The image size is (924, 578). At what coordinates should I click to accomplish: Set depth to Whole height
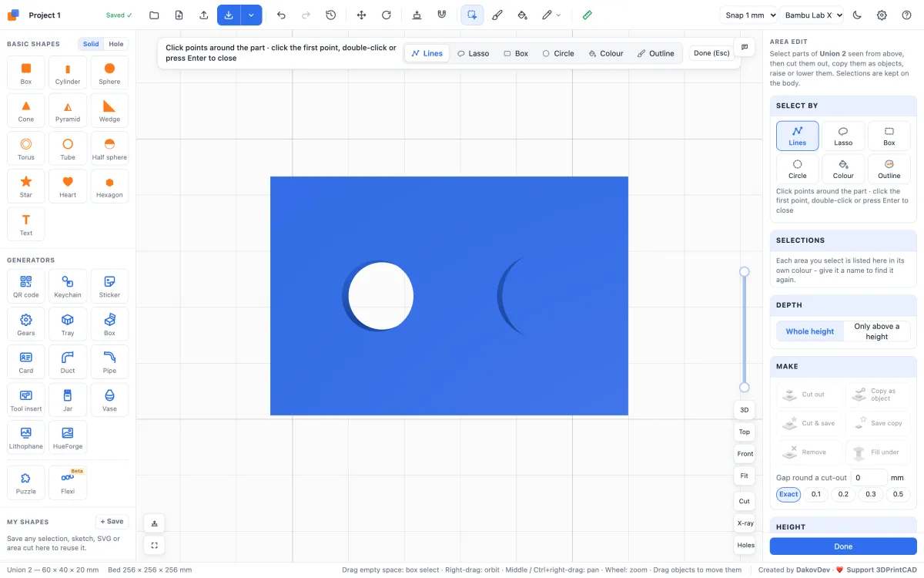click(x=810, y=331)
